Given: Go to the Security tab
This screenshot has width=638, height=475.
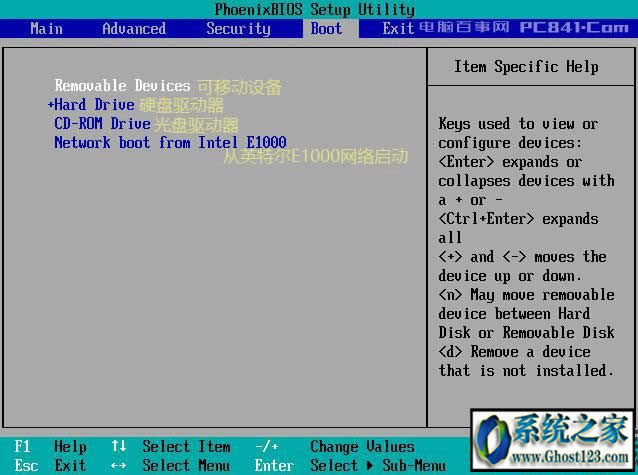Looking at the screenshot, I should click(238, 28).
